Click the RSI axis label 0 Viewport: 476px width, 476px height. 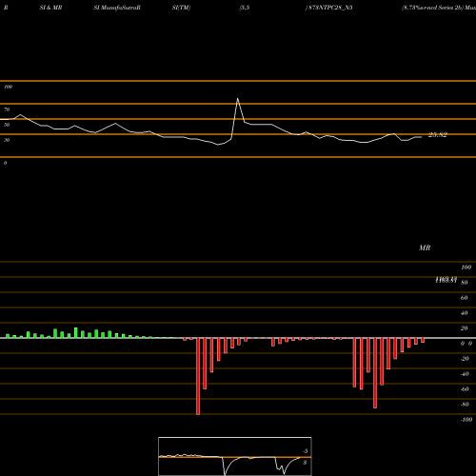(5, 163)
